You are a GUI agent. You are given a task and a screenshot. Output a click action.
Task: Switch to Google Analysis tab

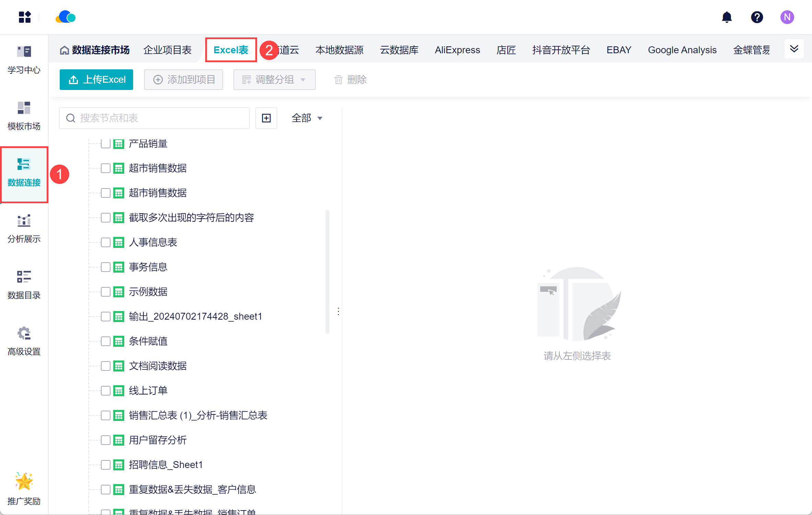coord(682,50)
